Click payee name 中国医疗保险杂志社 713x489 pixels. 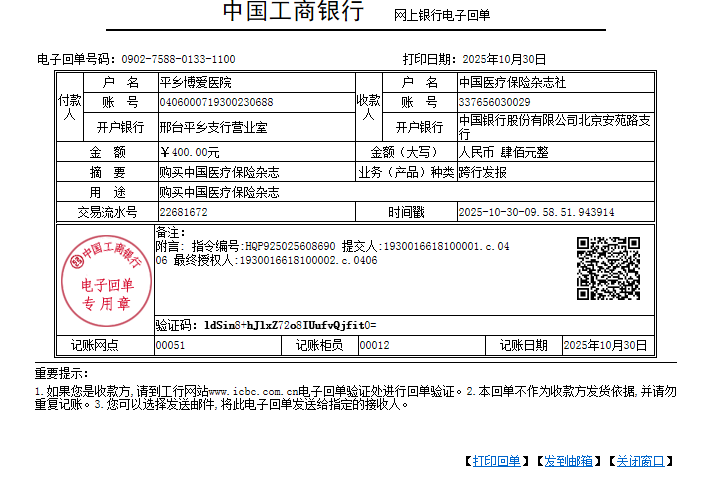coord(512,82)
